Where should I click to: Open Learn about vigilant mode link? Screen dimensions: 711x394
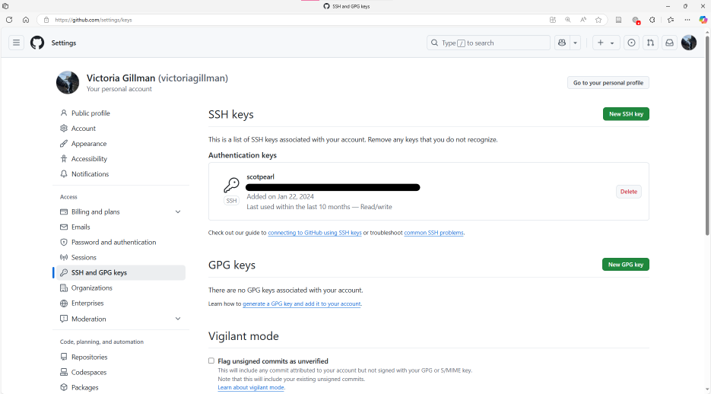251,388
